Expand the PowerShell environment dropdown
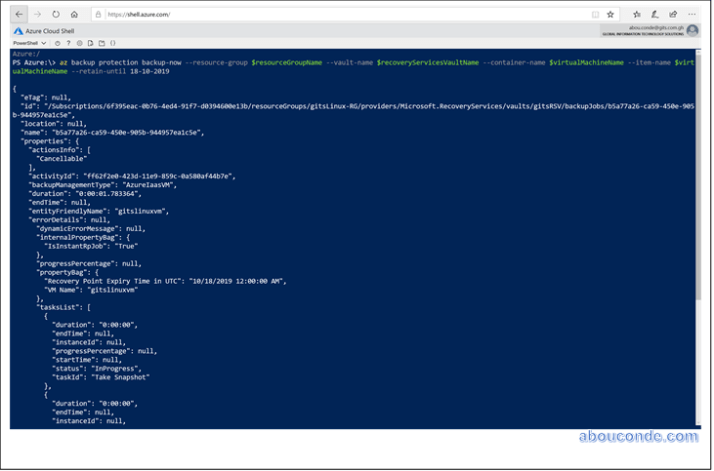 (30, 43)
